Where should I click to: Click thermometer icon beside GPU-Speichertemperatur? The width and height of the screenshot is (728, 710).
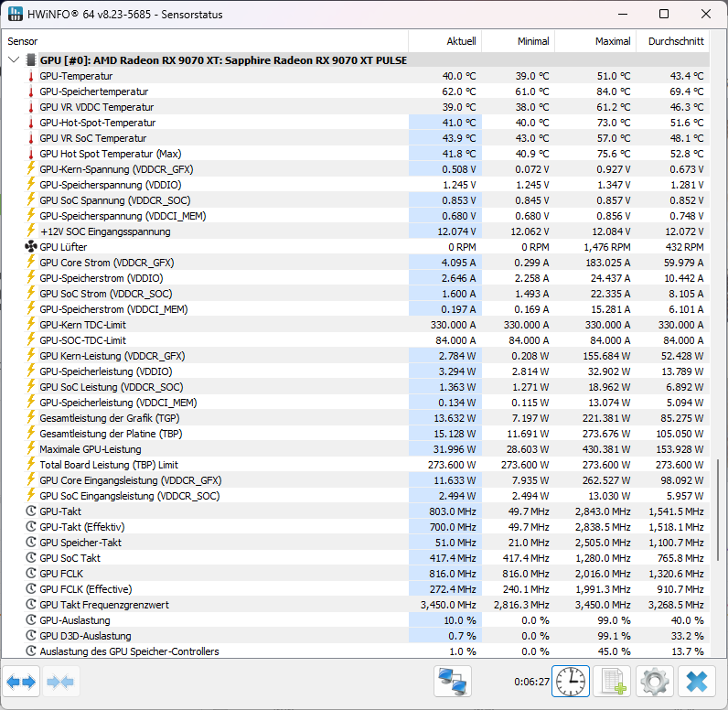[31, 91]
